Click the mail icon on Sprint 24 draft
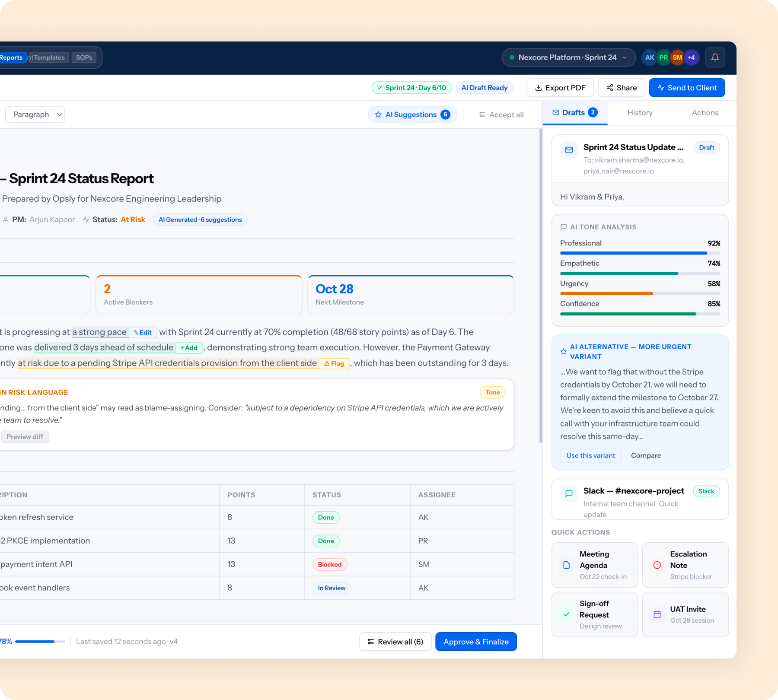Screen dimensions: 778x700 tap(569, 150)
